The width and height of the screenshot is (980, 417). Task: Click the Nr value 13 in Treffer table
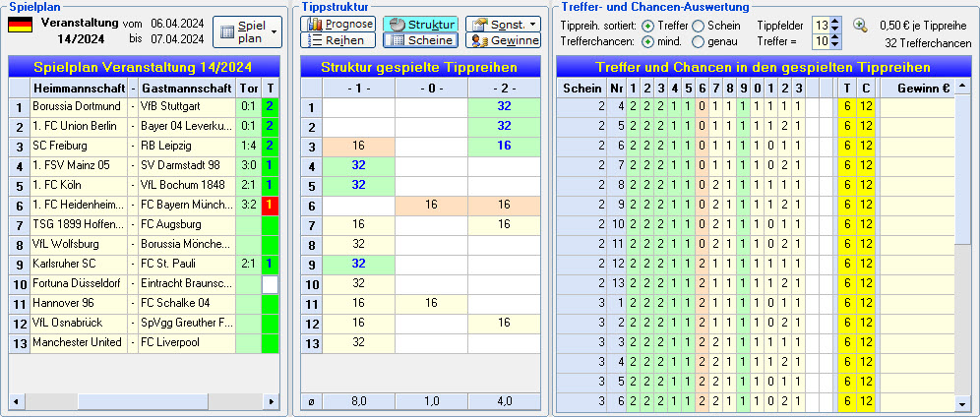click(617, 283)
